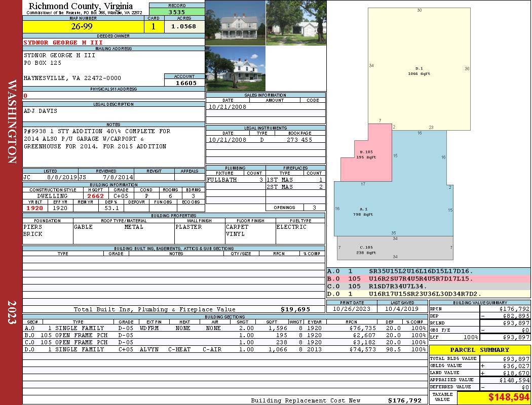Select the record number 3535

(x=177, y=12)
